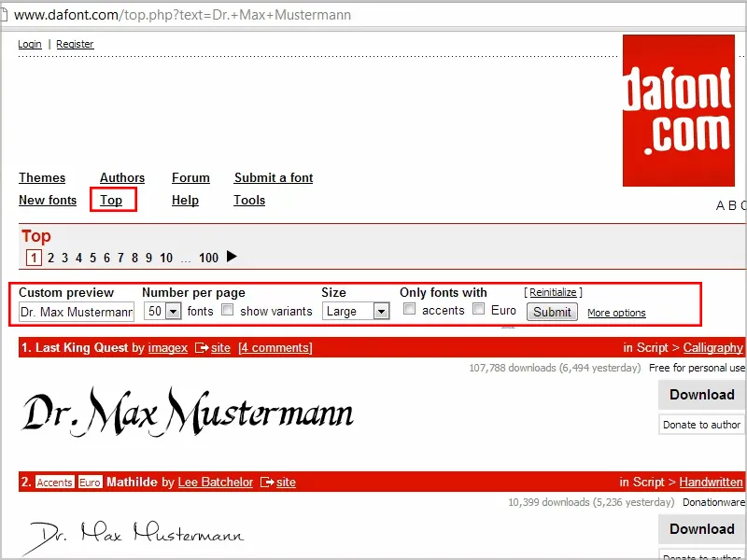
Task: Click the browser address bar URL
Action: [x=182, y=15]
